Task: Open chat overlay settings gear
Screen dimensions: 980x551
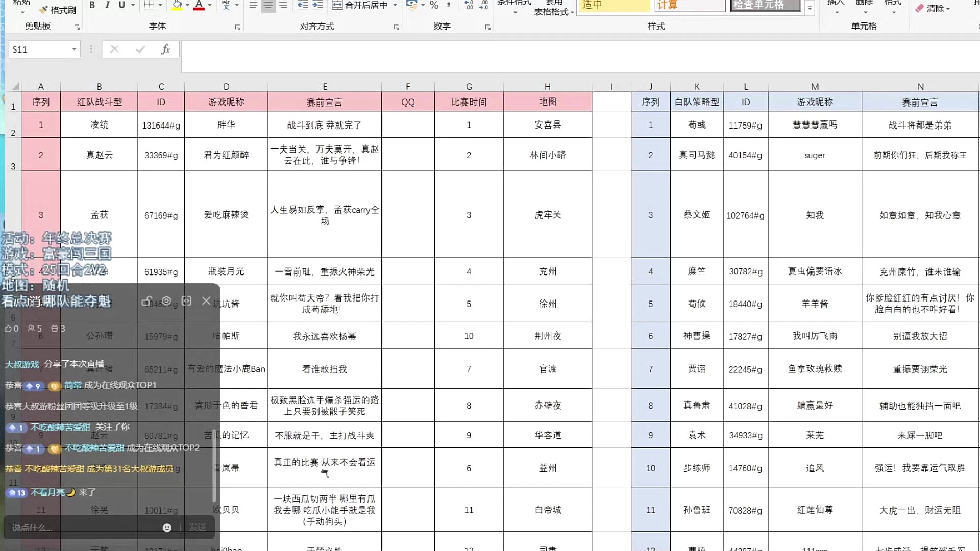Action: pyautogui.click(x=166, y=301)
